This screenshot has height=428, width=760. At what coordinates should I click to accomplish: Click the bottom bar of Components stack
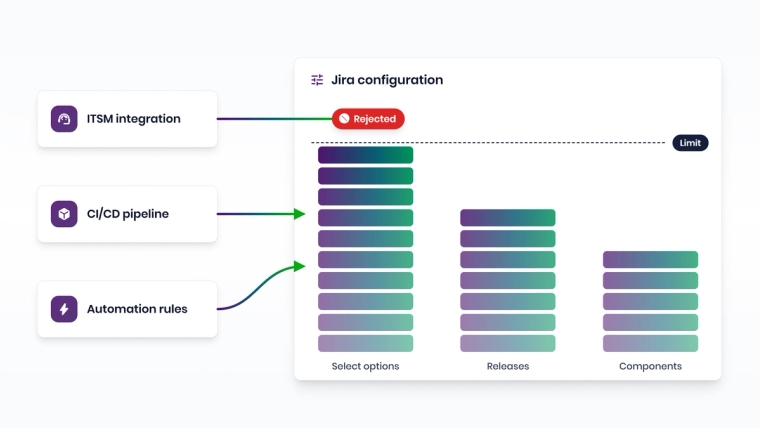650,343
